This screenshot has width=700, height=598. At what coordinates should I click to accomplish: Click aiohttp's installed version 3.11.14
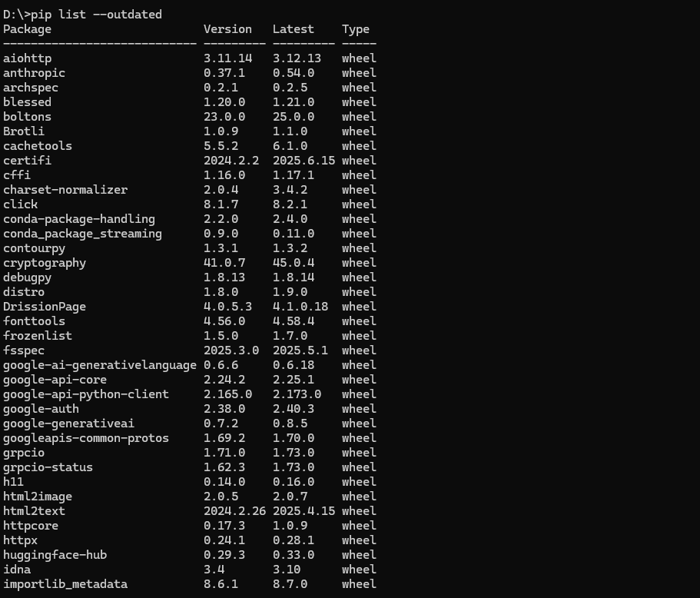tap(227, 58)
